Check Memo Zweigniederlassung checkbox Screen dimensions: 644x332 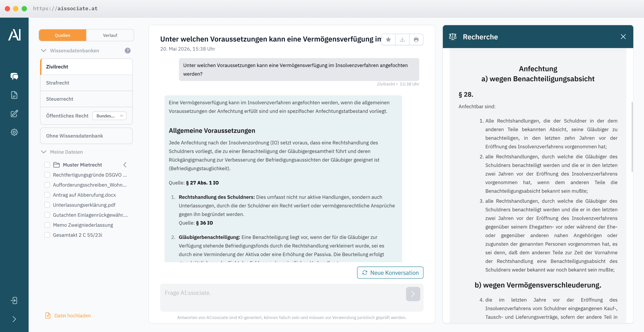coord(47,225)
